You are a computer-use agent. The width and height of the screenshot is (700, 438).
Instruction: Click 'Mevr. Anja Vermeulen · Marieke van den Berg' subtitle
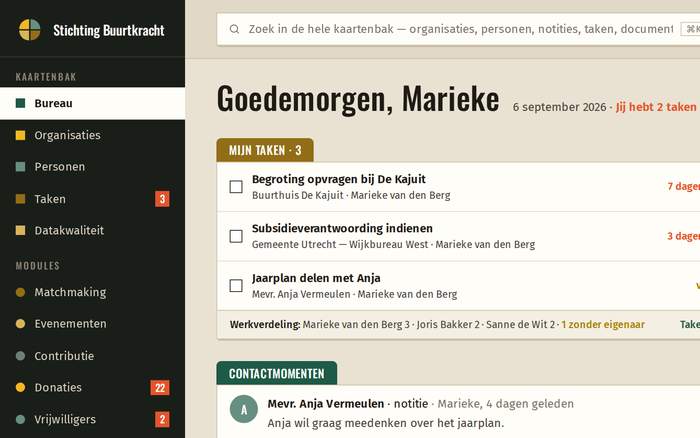tap(354, 295)
